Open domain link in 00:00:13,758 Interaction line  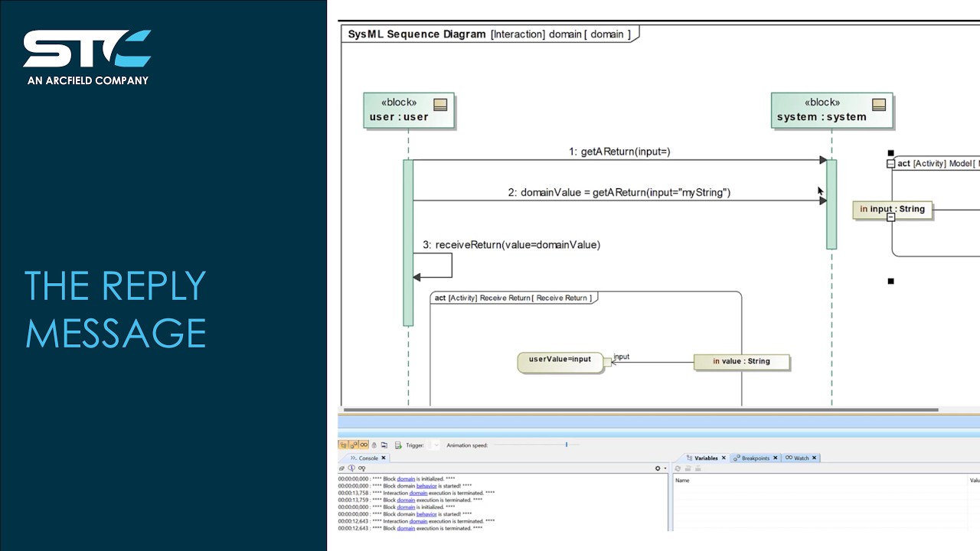418,493
